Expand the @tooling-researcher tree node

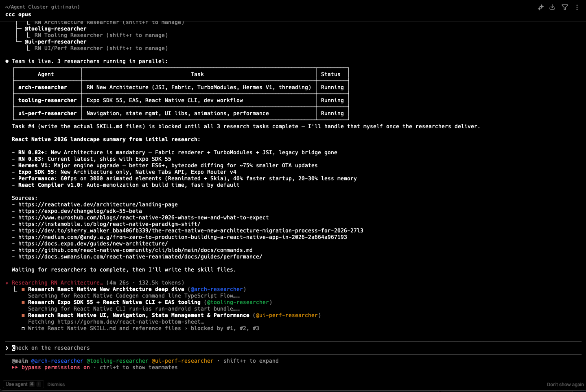click(x=55, y=29)
